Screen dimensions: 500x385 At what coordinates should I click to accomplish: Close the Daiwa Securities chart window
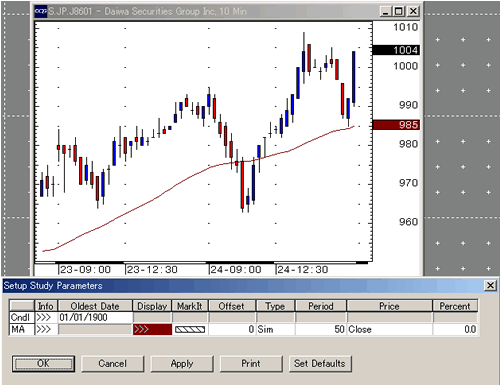point(413,11)
